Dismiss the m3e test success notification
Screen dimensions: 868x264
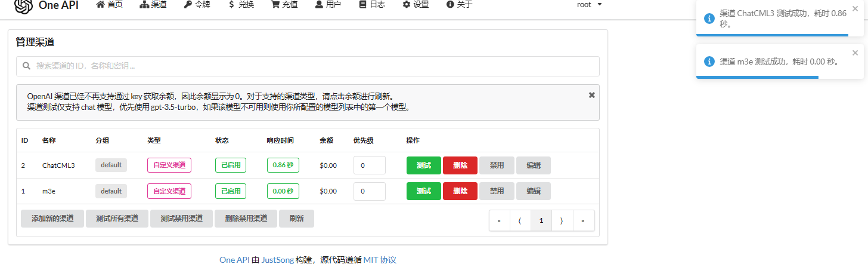click(x=855, y=53)
